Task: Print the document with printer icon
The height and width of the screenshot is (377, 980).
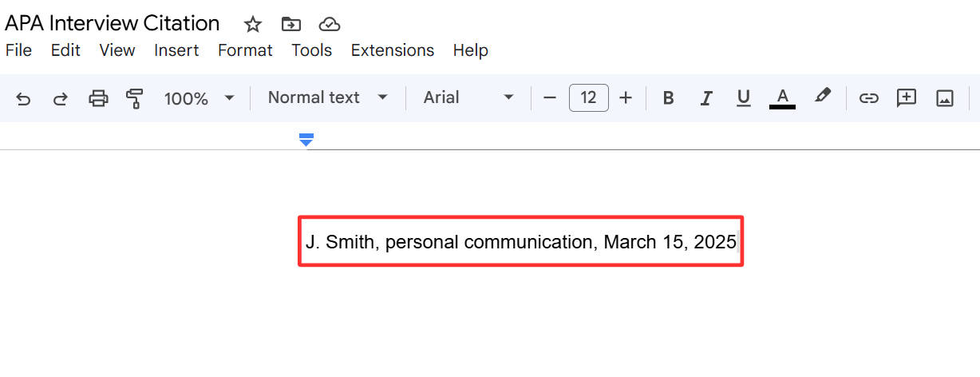Action: click(x=98, y=98)
